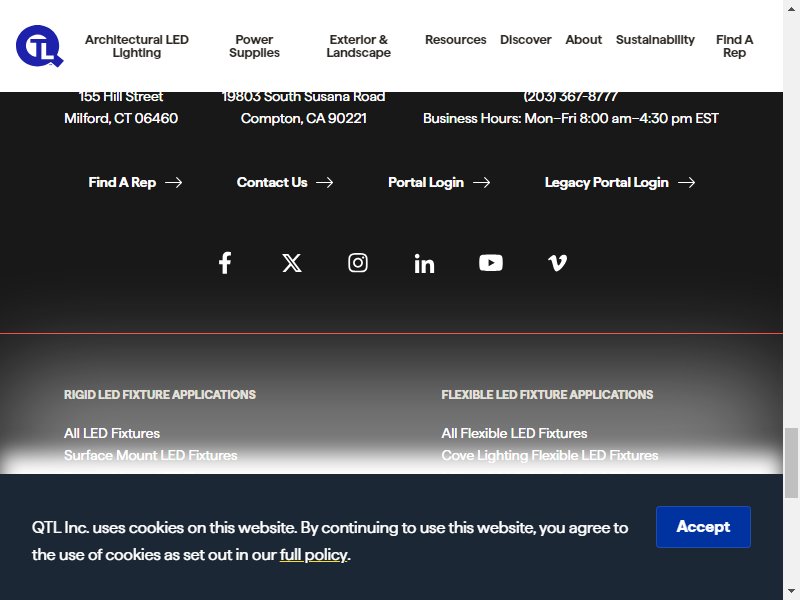This screenshot has width=800, height=600.
Task: Open the full policy link
Action: coord(313,555)
